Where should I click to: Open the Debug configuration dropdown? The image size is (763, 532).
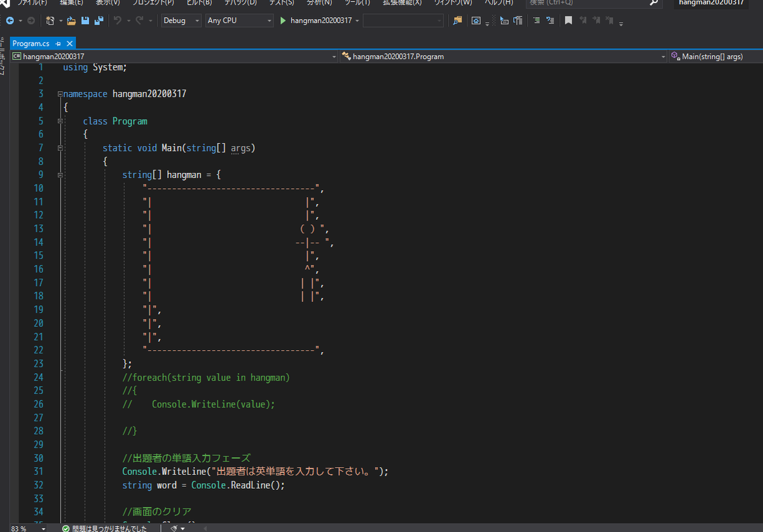[181, 20]
